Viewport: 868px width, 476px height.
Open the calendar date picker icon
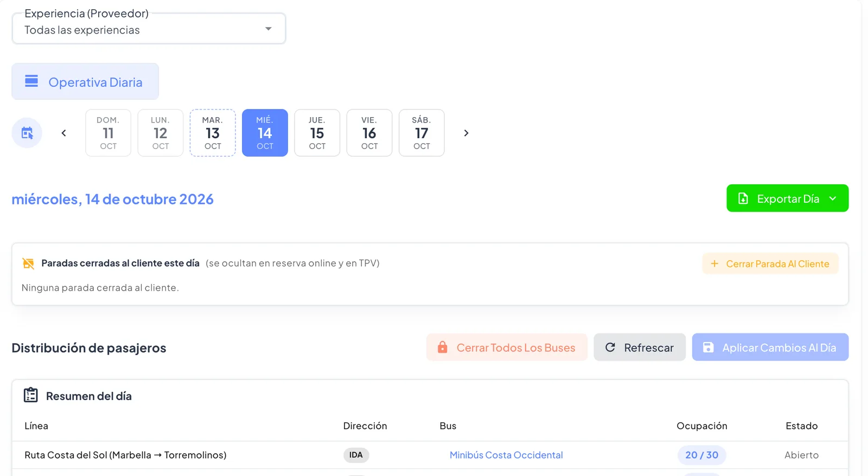27,133
